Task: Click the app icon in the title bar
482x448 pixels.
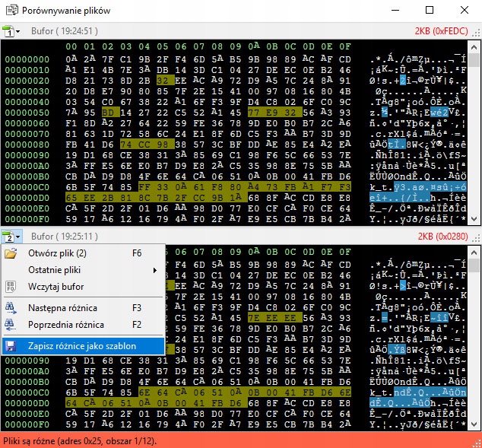Action: point(10,11)
